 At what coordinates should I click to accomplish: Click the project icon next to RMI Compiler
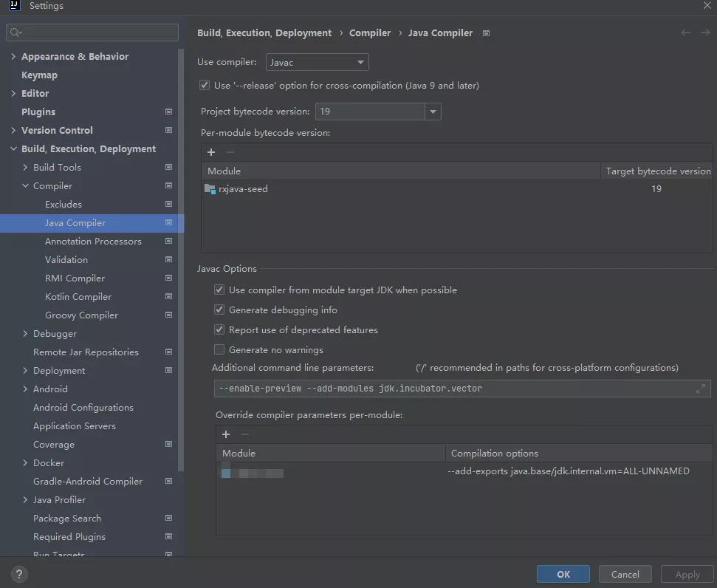pyautogui.click(x=169, y=278)
